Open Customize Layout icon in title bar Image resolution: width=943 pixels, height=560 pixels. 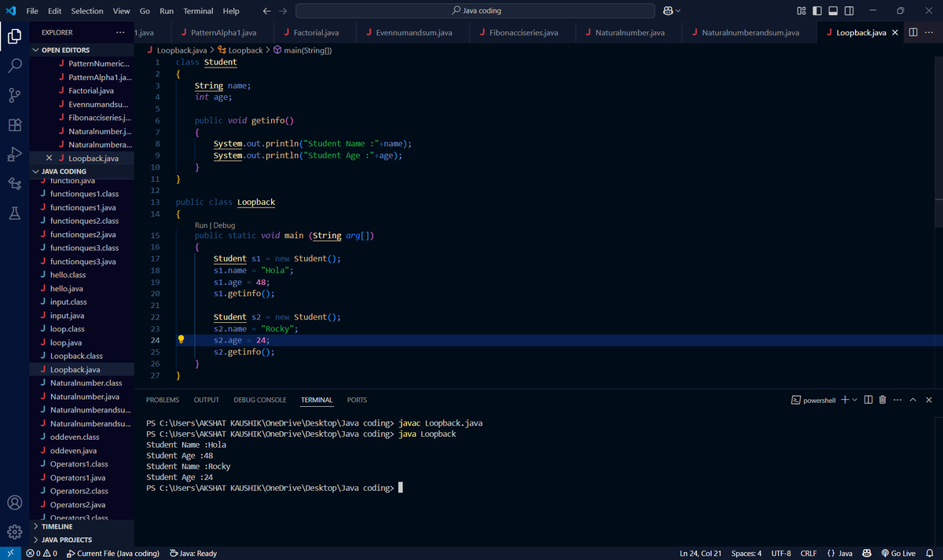click(801, 11)
